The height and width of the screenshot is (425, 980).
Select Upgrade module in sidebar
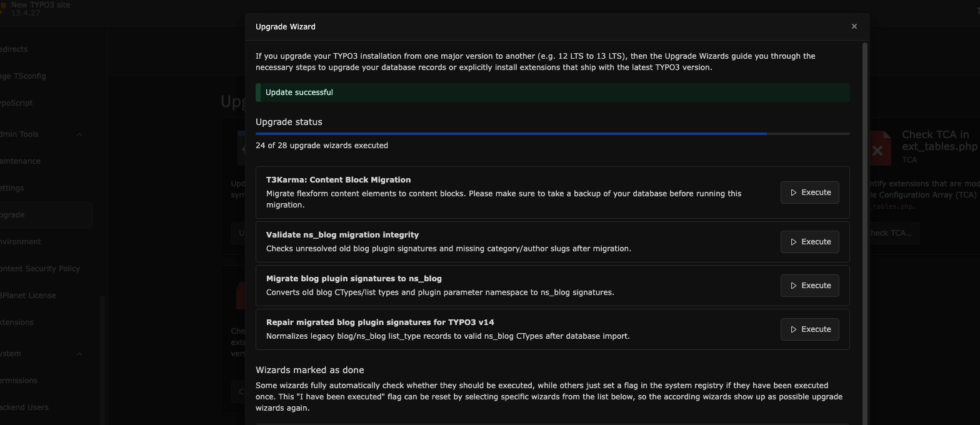[12, 215]
